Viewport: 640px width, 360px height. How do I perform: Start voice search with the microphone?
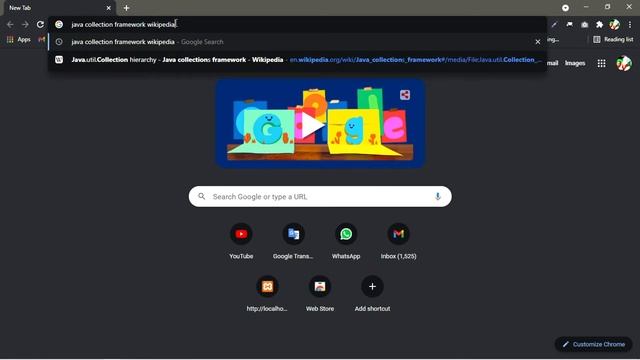point(438,197)
